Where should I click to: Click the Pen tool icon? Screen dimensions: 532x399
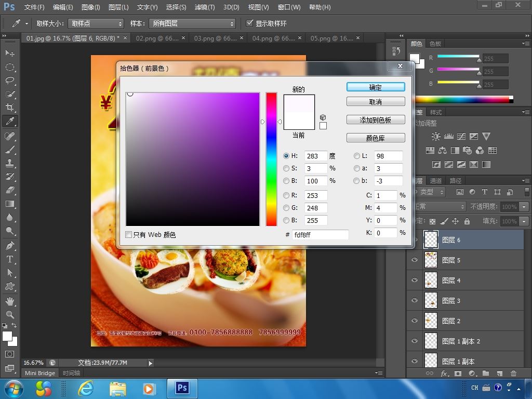10,245
